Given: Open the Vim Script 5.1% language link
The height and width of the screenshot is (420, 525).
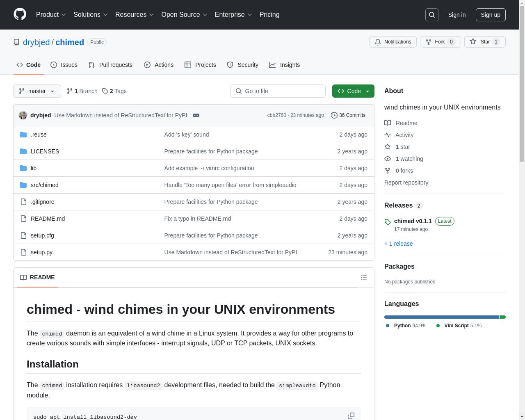Looking at the screenshot, I should click(459, 326).
